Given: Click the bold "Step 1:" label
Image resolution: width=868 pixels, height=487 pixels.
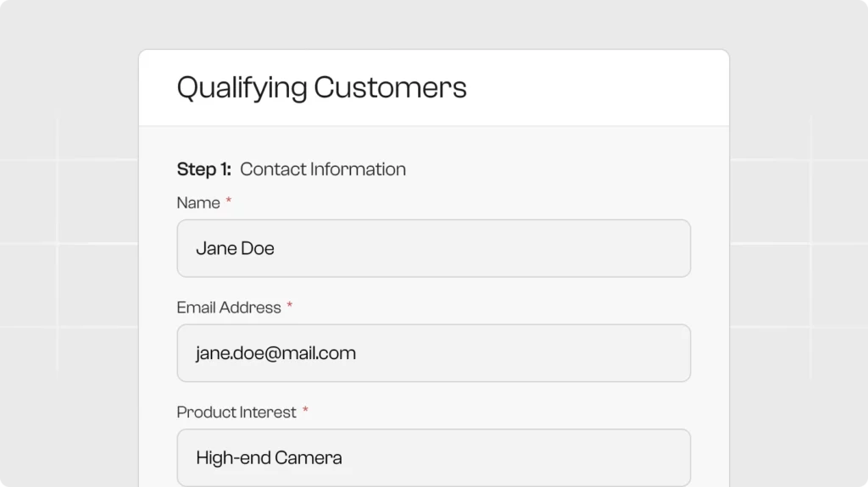Looking at the screenshot, I should (203, 169).
